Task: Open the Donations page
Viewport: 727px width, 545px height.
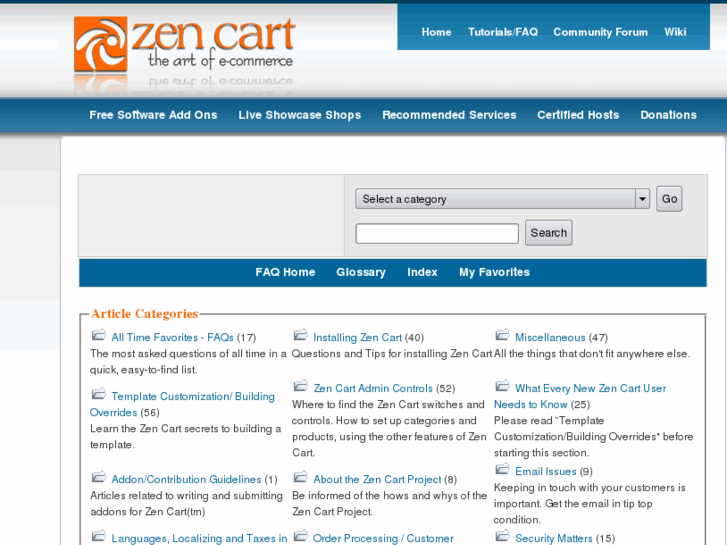Action: 668,115
